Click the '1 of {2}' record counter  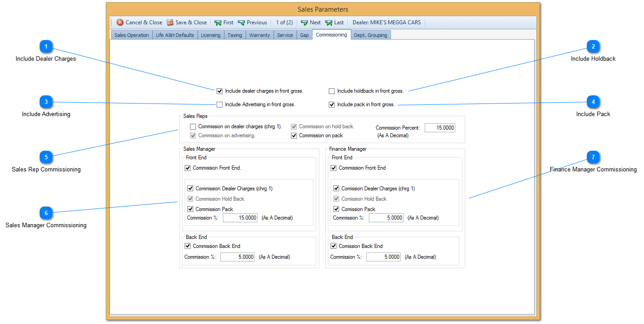(285, 22)
